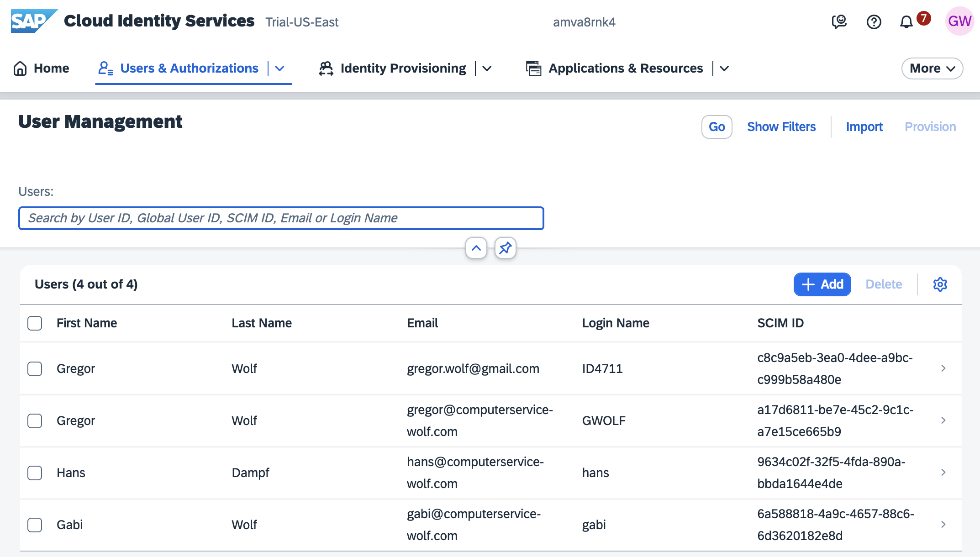Open the feedback chat icon
The image size is (980, 557).
click(839, 21)
